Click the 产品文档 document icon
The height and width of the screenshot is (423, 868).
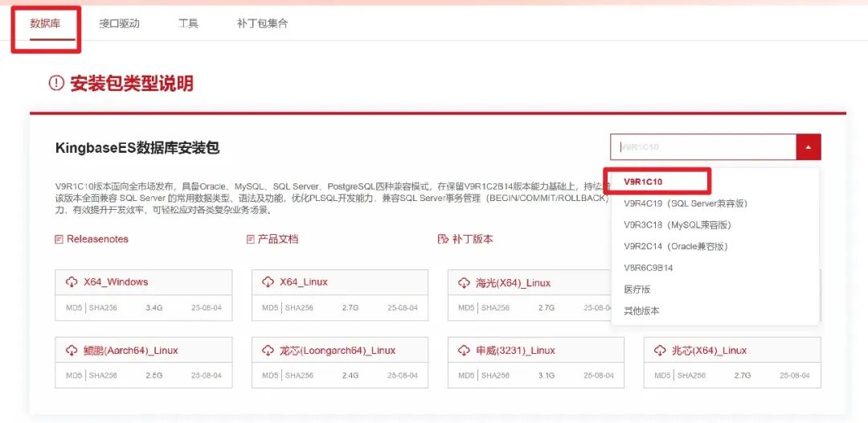250,240
